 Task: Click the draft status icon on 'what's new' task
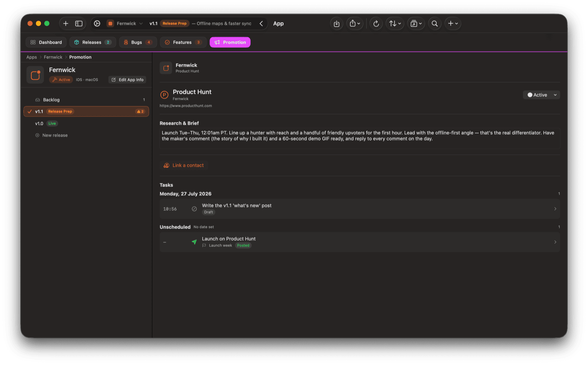[194, 209]
